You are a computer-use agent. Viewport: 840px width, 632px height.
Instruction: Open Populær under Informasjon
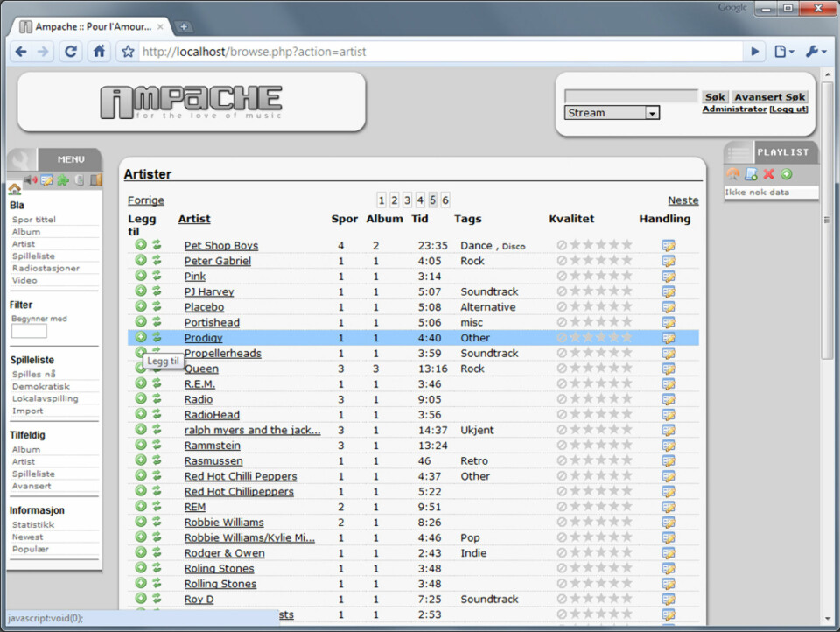(x=30, y=549)
